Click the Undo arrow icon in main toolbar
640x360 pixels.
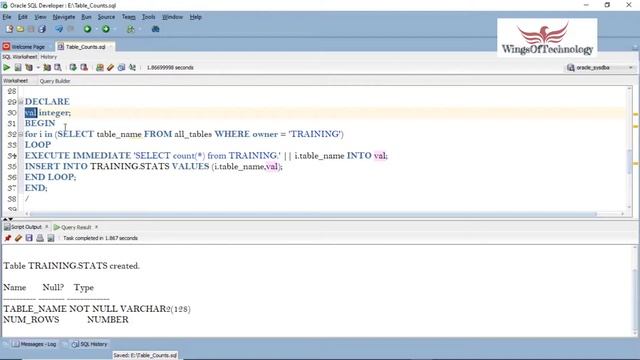click(59, 29)
